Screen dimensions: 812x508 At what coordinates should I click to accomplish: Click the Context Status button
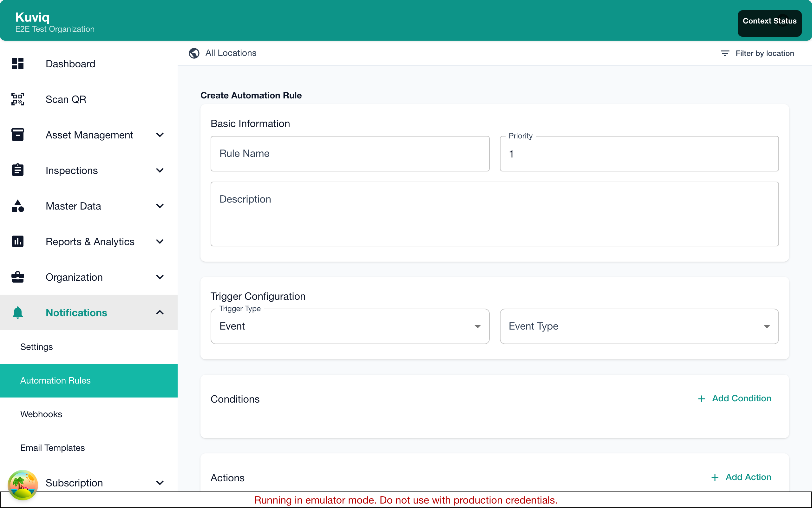(x=769, y=23)
